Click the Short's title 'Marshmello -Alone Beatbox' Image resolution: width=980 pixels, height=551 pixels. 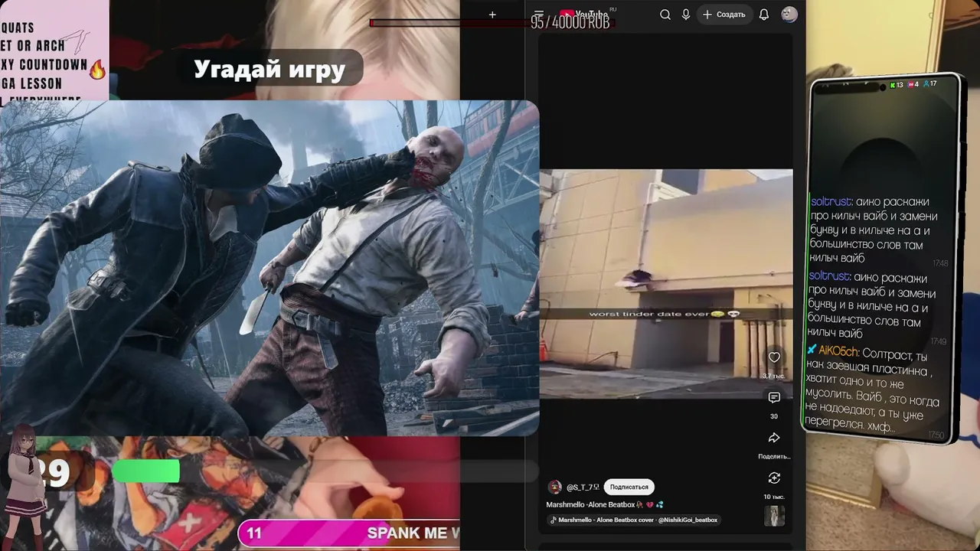[x=590, y=505]
